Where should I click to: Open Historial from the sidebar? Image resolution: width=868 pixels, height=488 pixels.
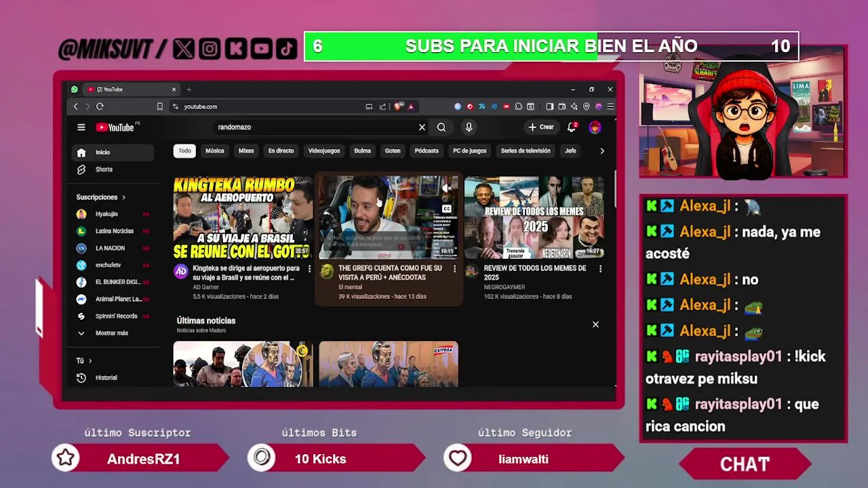113,378
